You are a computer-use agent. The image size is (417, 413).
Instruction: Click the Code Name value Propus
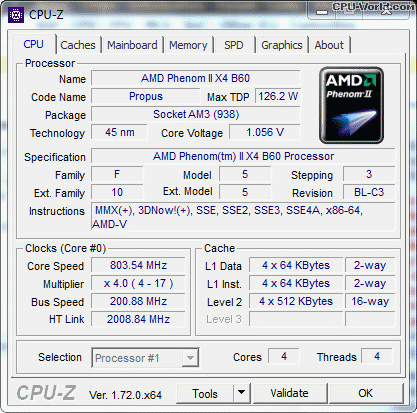pos(146,96)
